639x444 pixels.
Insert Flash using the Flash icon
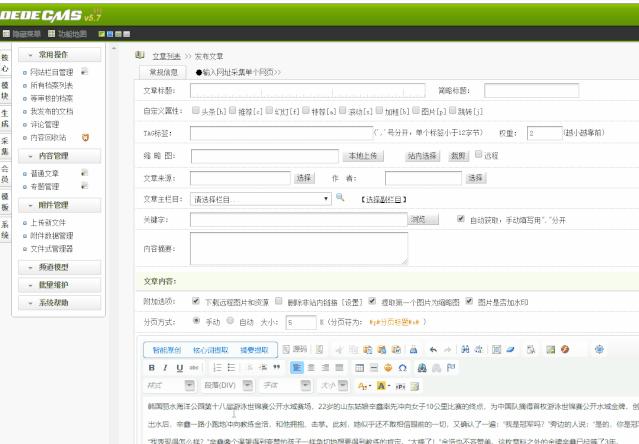pyautogui.click(x=565, y=349)
